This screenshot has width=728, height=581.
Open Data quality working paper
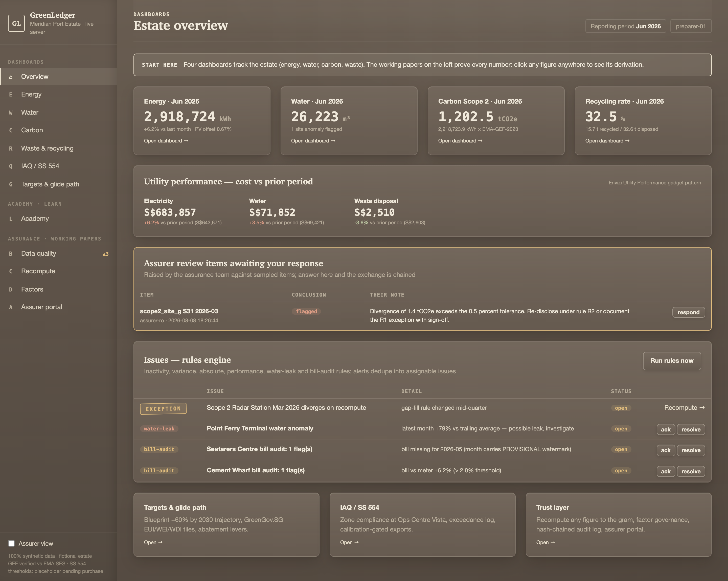tap(58, 253)
